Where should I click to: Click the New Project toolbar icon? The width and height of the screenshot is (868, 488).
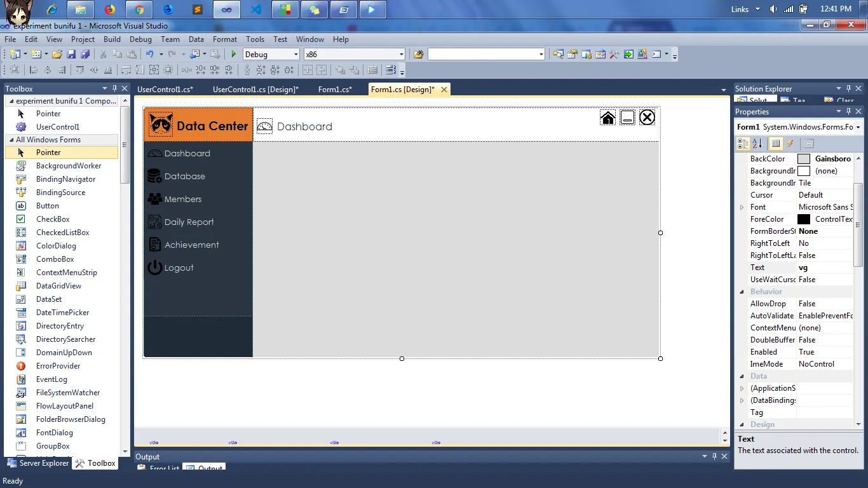click(x=15, y=54)
